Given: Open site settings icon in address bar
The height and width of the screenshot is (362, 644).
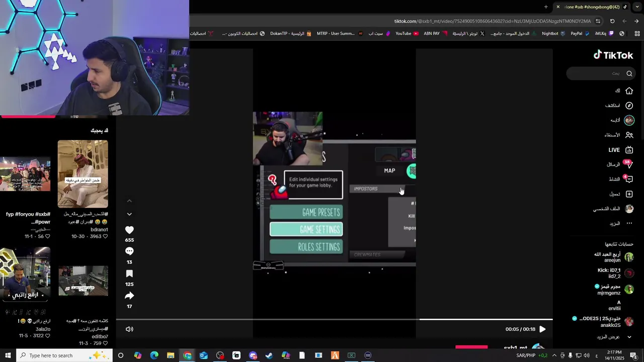Looking at the screenshot, I should (x=598, y=21).
